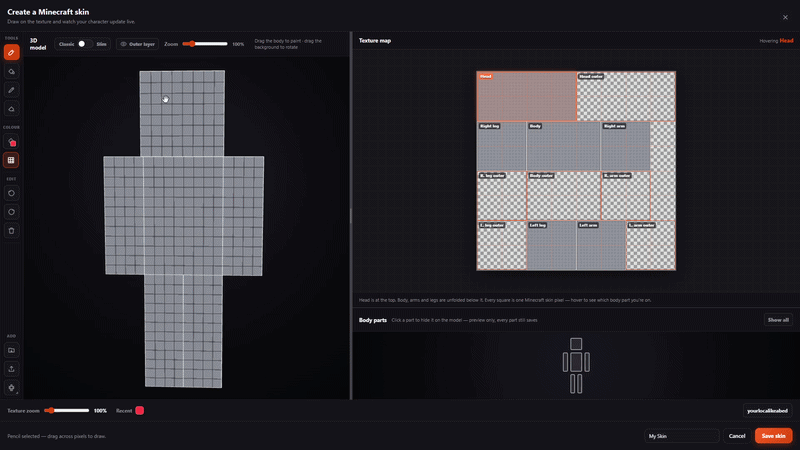Image resolution: width=800 pixels, height=450 pixels.
Task: Click the Body region in texture map
Action: pos(563,146)
